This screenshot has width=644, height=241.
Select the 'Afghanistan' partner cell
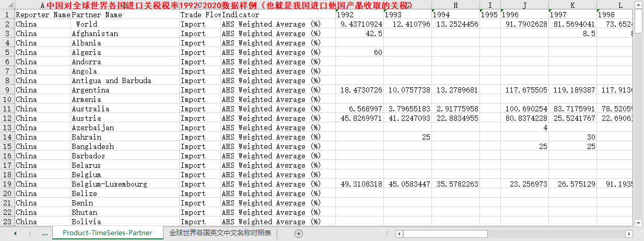pyautogui.click(x=125, y=33)
